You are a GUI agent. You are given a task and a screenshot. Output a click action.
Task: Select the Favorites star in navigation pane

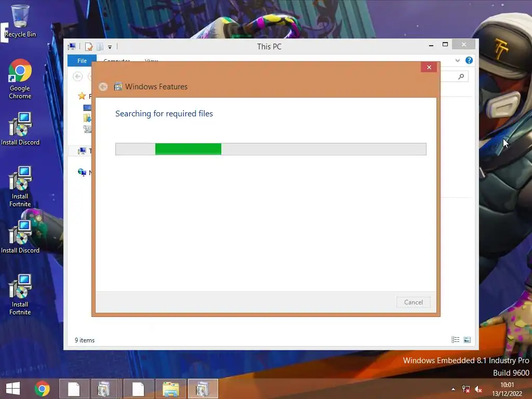coord(82,96)
